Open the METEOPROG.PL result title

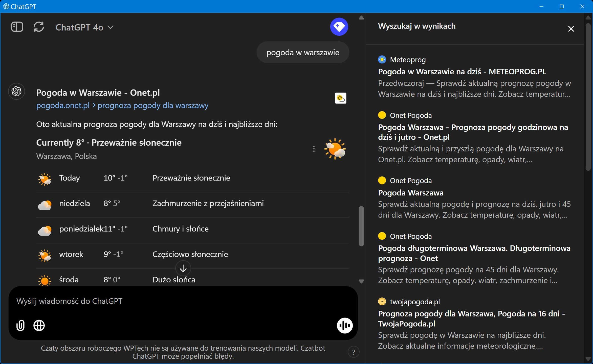coord(462,72)
